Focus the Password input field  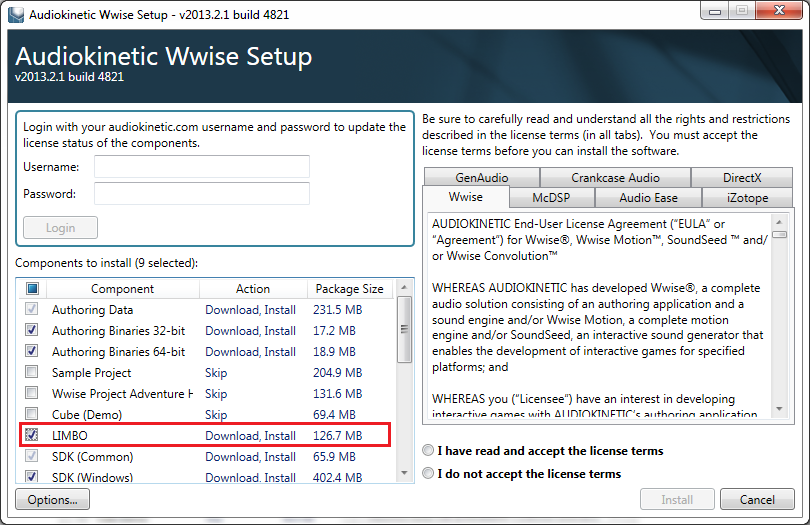[202, 193]
